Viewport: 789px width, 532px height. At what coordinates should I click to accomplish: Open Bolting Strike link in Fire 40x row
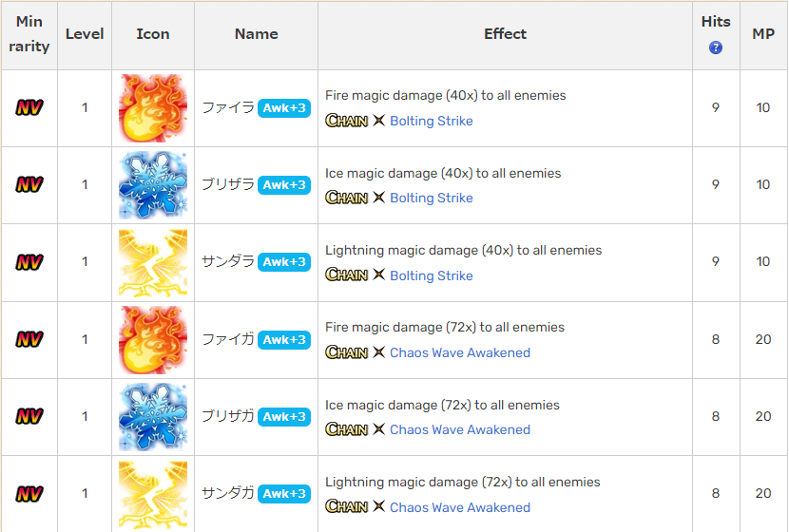(x=432, y=122)
